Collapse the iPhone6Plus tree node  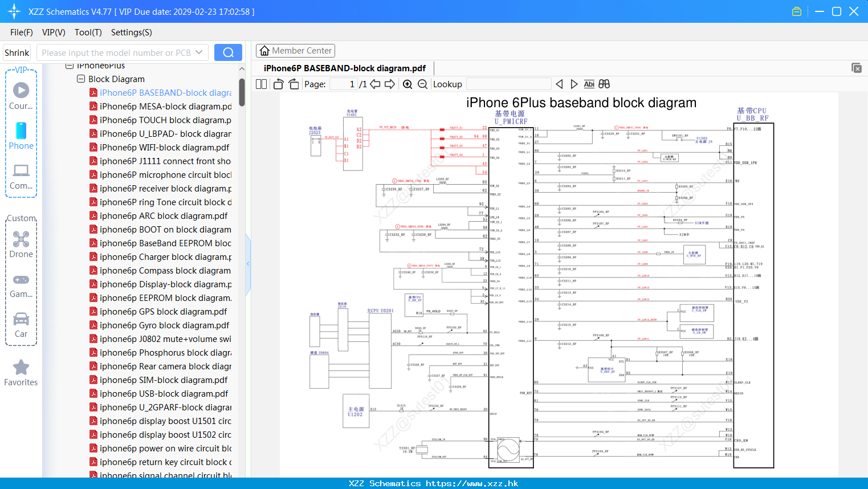pyautogui.click(x=70, y=66)
